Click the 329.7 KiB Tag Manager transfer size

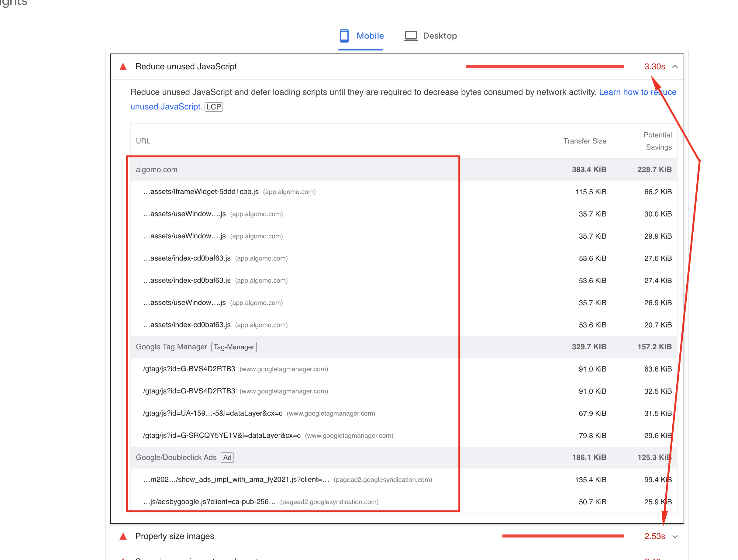coord(589,347)
